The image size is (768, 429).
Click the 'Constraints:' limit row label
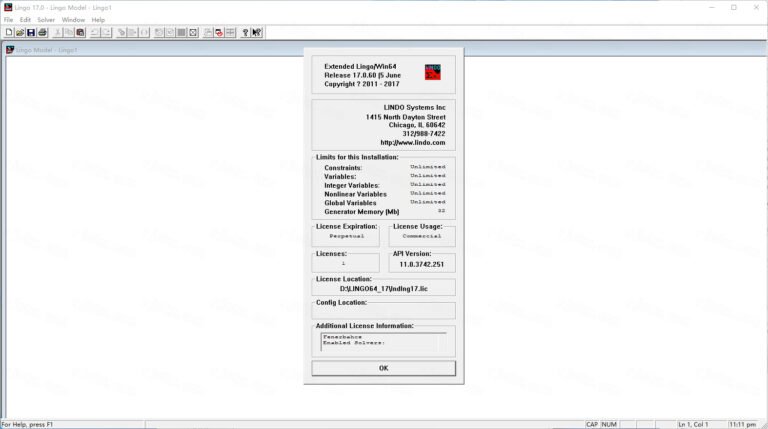coord(343,168)
